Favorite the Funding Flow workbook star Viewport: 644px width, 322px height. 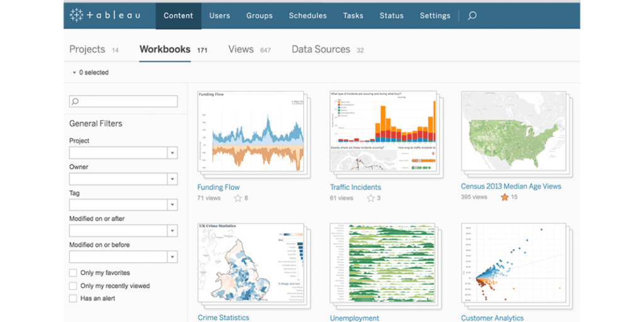point(238,198)
